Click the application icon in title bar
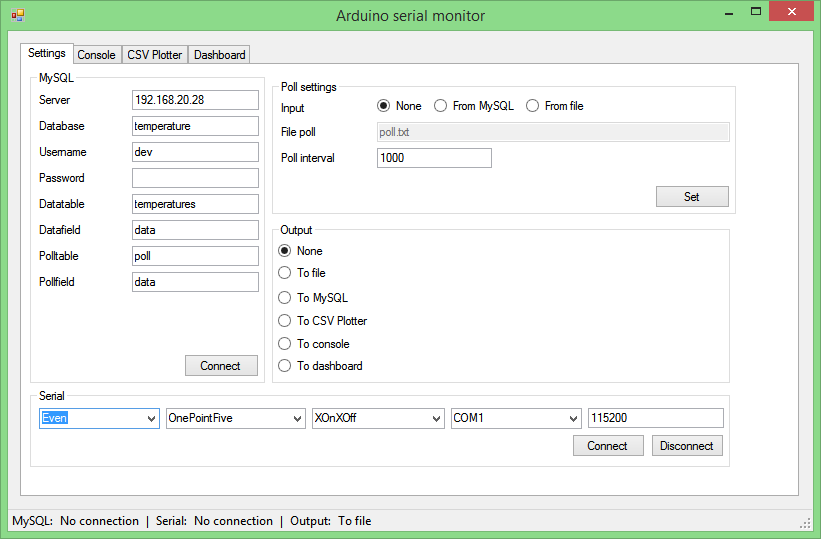The image size is (822, 539). [18, 15]
